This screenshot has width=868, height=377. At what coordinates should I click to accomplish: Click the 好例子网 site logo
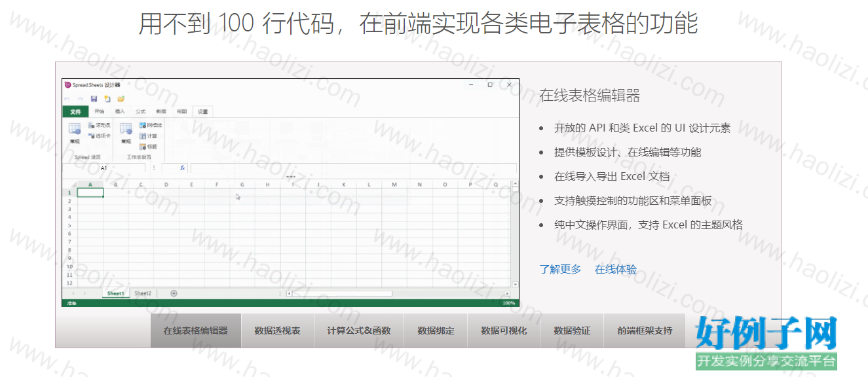tap(766, 342)
